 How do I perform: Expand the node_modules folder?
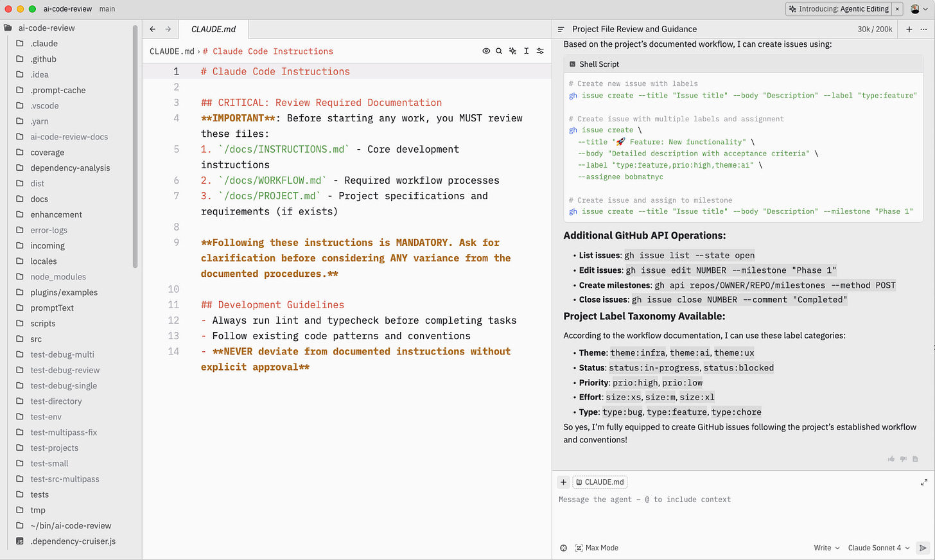coord(58,277)
